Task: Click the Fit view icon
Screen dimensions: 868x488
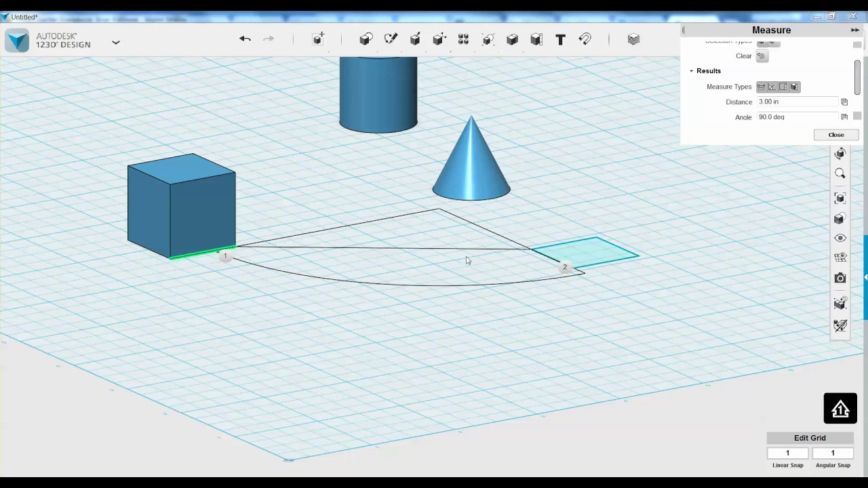Action: pyautogui.click(x=840, y=198)
